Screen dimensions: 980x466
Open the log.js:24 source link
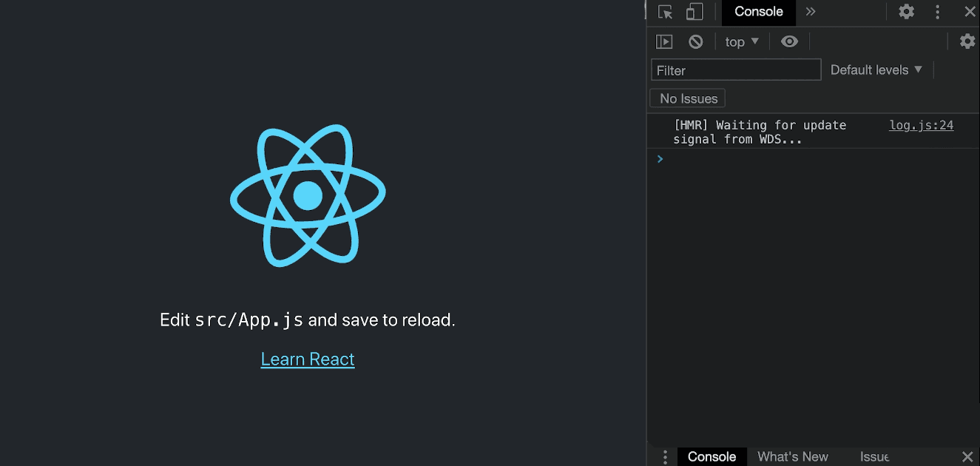921,125
